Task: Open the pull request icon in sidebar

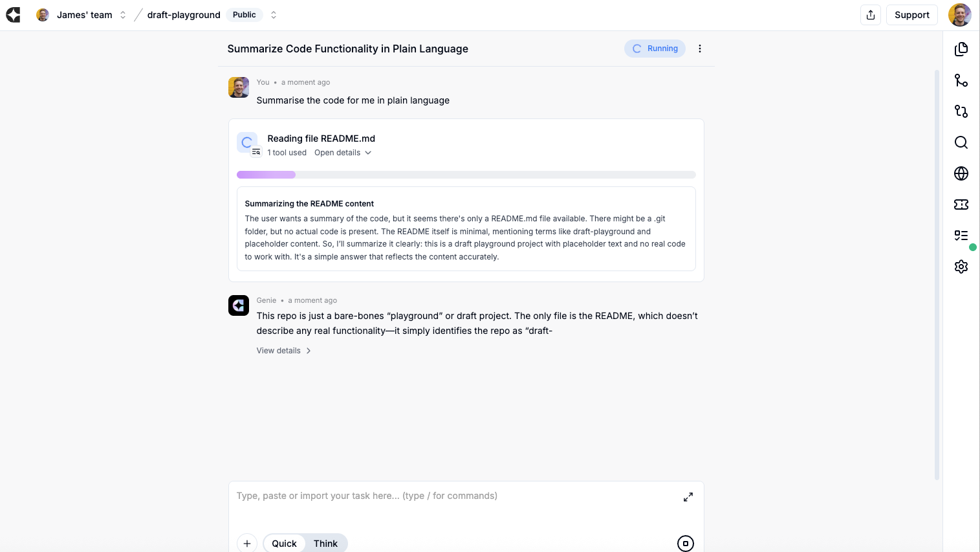Action: [x=961, y=111]
